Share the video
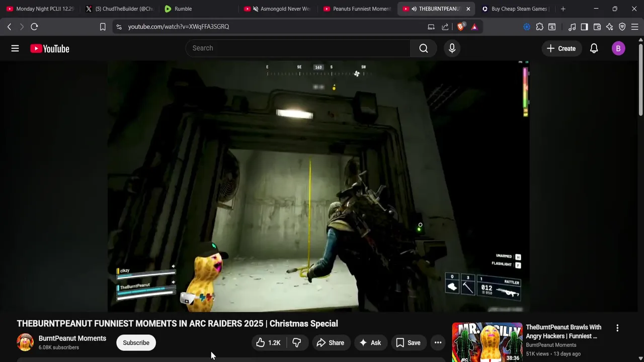This screenshot has width=644, height=362. tap(330, 343)
